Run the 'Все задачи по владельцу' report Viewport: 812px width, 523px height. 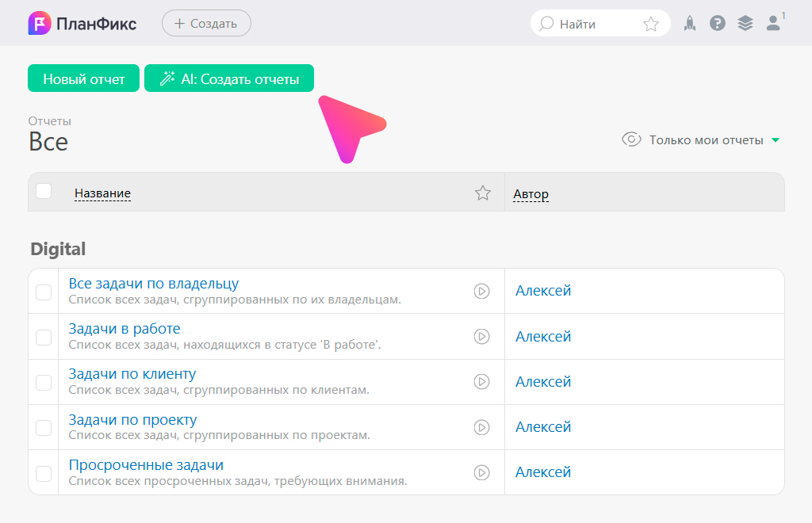(481, 291)
